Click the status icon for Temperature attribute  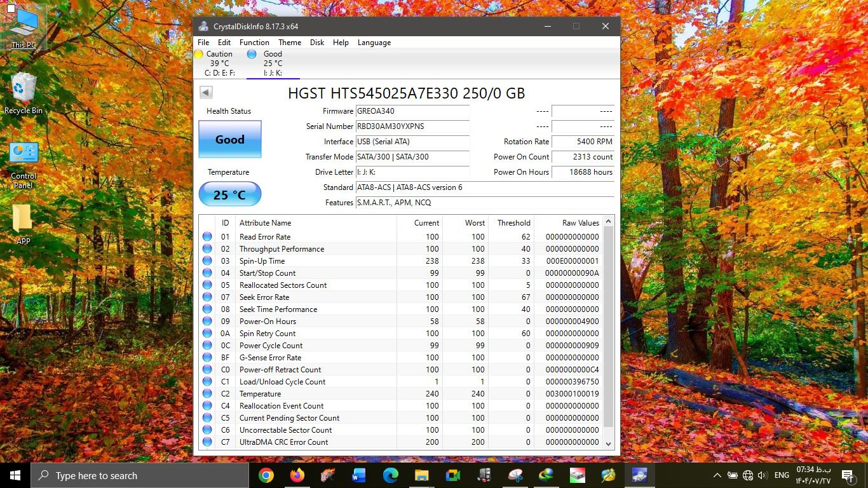coord(207,394)
